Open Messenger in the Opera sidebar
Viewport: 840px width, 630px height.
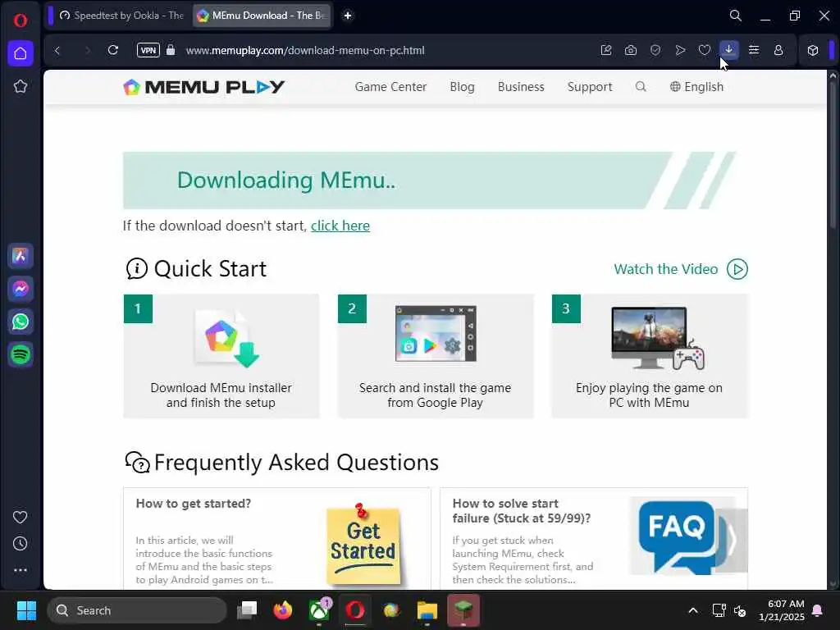click(x=21, y=290)
